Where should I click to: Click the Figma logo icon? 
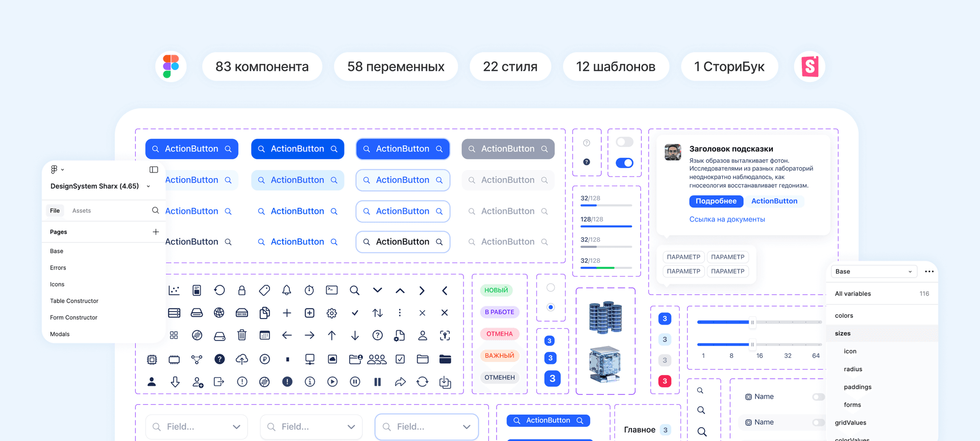[171, 66]
